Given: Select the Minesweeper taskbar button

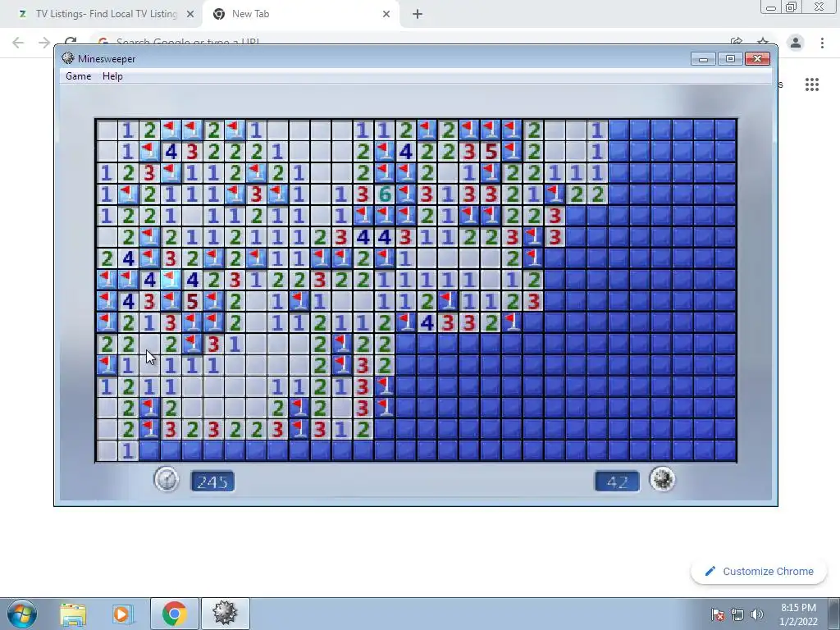Looking at the screenshot, I should click(x=225, y=614).
